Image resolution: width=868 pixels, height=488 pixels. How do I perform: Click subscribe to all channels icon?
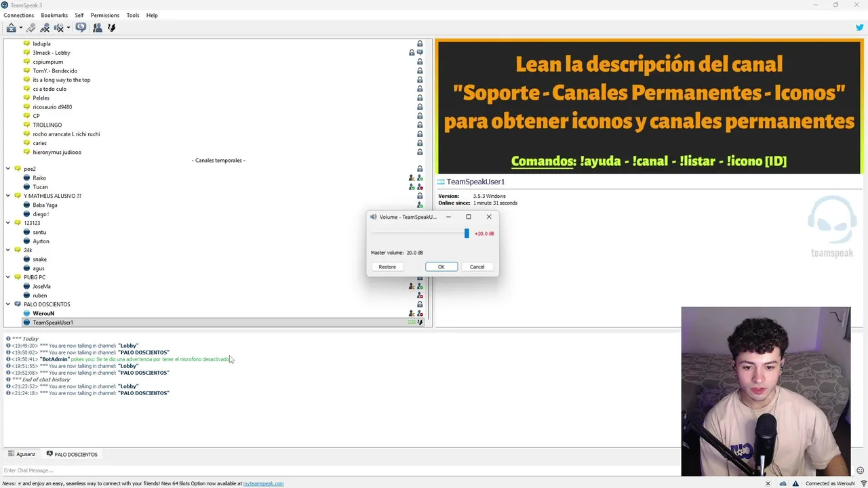click(x=81, y=28)
